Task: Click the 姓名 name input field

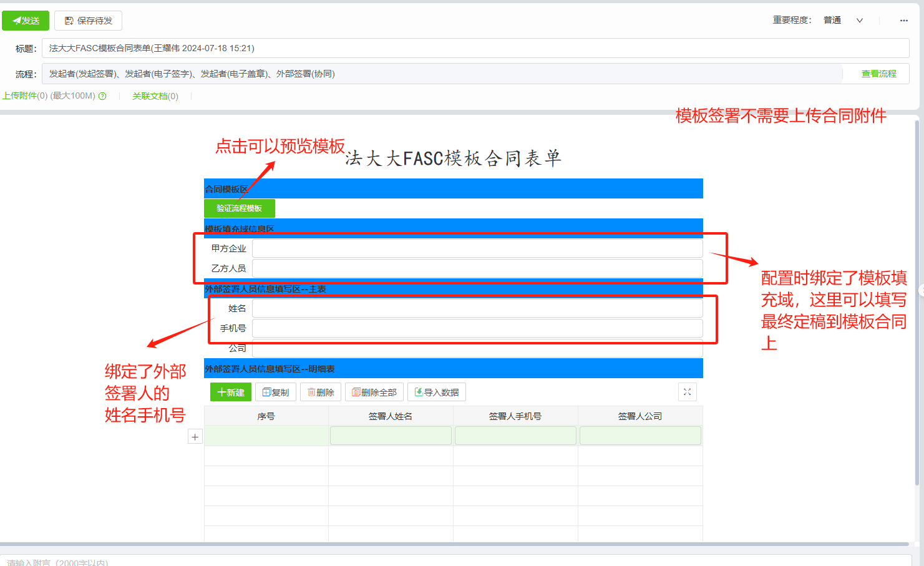Action: point(477,308)
